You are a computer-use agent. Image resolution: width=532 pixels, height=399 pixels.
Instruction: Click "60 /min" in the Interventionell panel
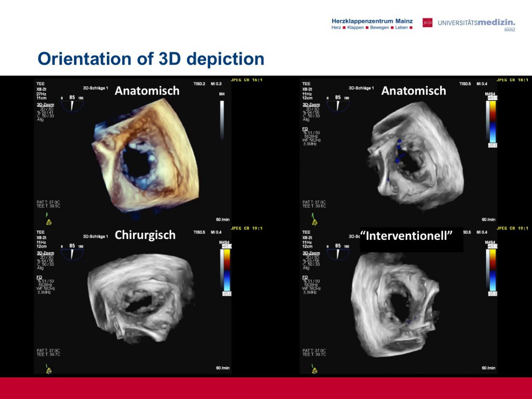click(x=489, y=368)
